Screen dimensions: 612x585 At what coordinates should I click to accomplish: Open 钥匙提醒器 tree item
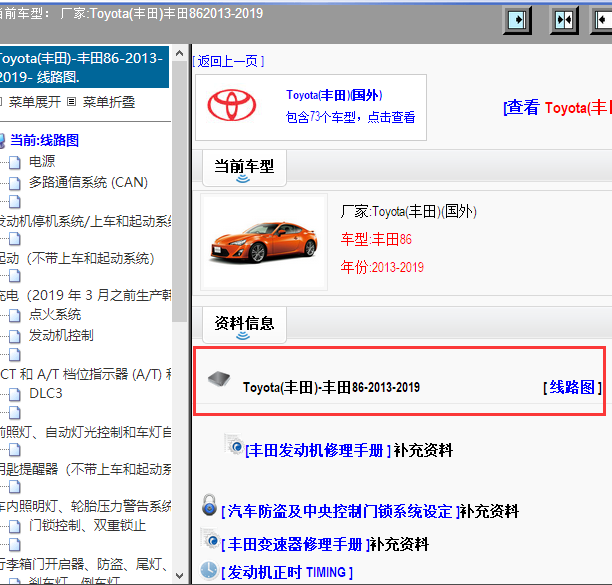pyautogui.click(x=85, y=469)
